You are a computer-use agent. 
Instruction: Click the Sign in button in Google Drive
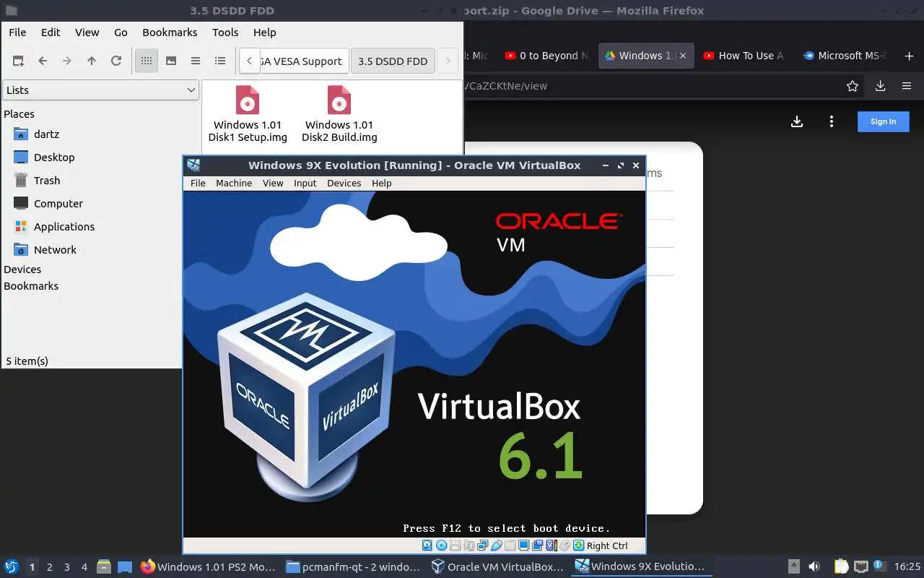[x=883, y=121]
